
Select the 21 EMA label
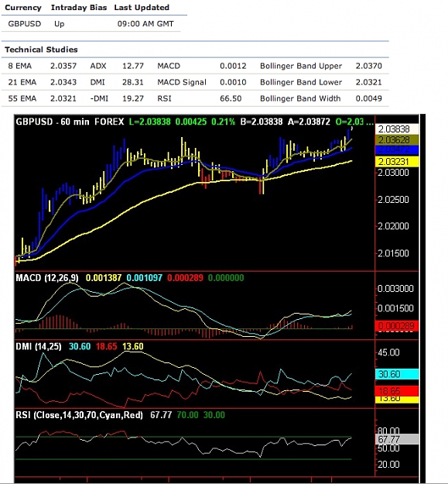tap(22, 82)
